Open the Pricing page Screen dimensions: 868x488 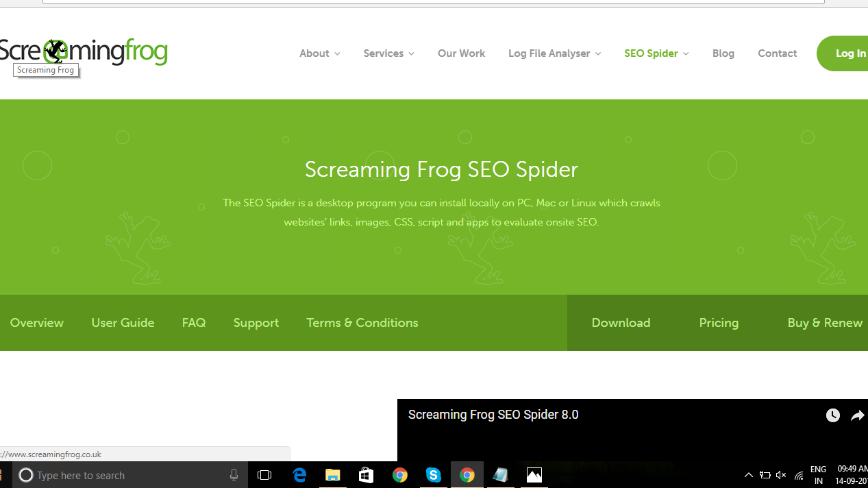click(719, 323)
